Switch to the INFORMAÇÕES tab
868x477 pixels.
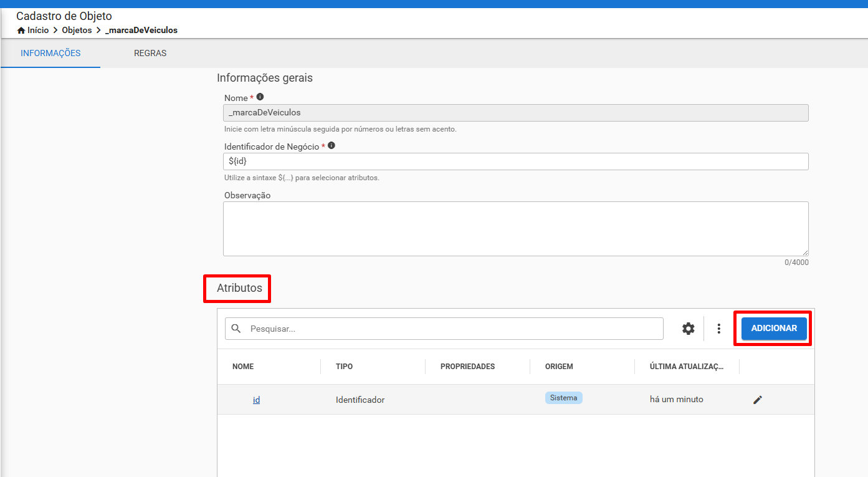(50, 53)
